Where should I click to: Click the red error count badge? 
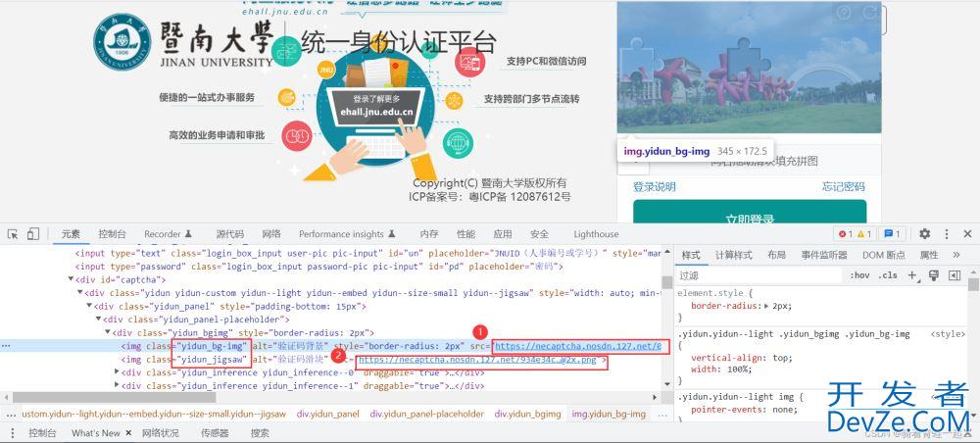[x=845, y=233]
